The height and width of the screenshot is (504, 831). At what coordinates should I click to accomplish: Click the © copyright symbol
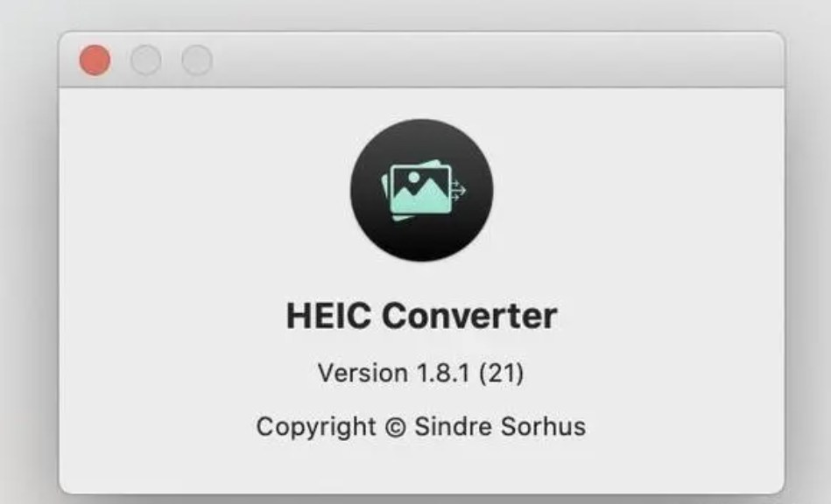click(x=396, y=427)
